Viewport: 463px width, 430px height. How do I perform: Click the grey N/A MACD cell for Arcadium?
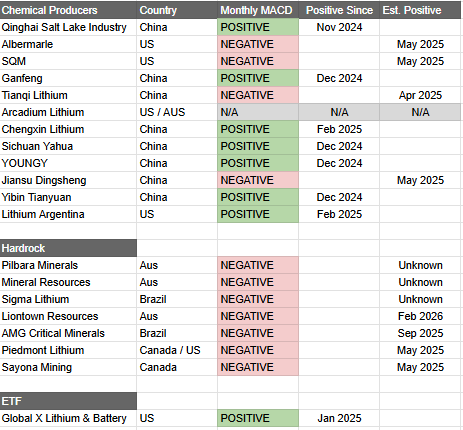(x=258, y=112)
